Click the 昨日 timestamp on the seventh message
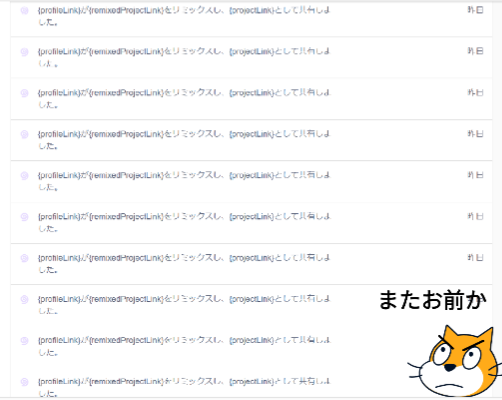Viewport: 502px width, 400px height. pyautogui.click(x=475, y=257)
